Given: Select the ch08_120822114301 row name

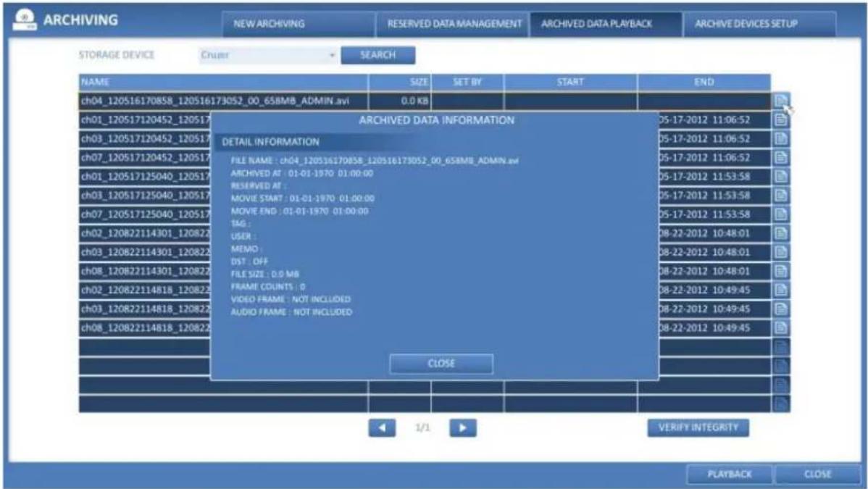Looking at the screenshot, I should pyautogui.click(x=146, y=271).
